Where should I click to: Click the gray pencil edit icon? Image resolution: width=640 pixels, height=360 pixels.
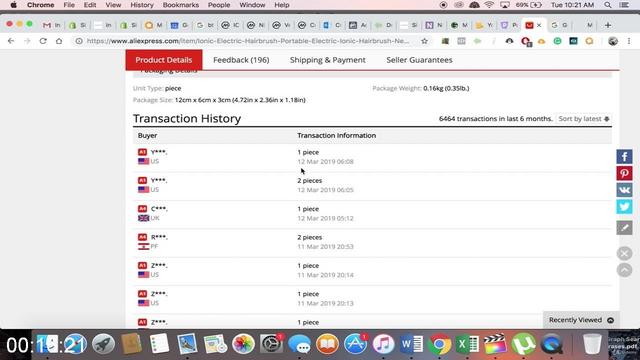click(624, 228)
